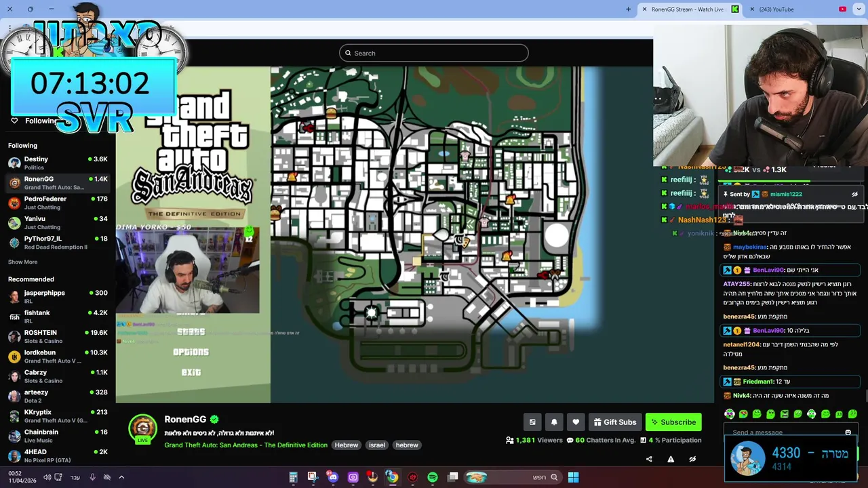
Task: Open RonenGG's live profile avatar
Action: point(142,428)
